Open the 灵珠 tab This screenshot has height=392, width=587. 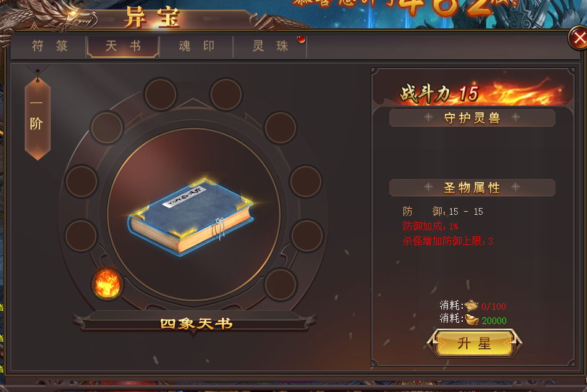click(270, 46)
